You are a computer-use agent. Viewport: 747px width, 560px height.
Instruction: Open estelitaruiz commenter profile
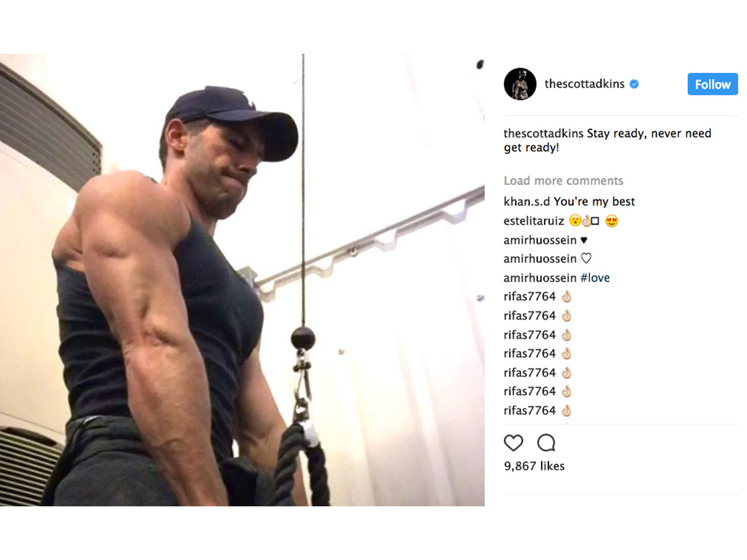click(x=533, y=221)
